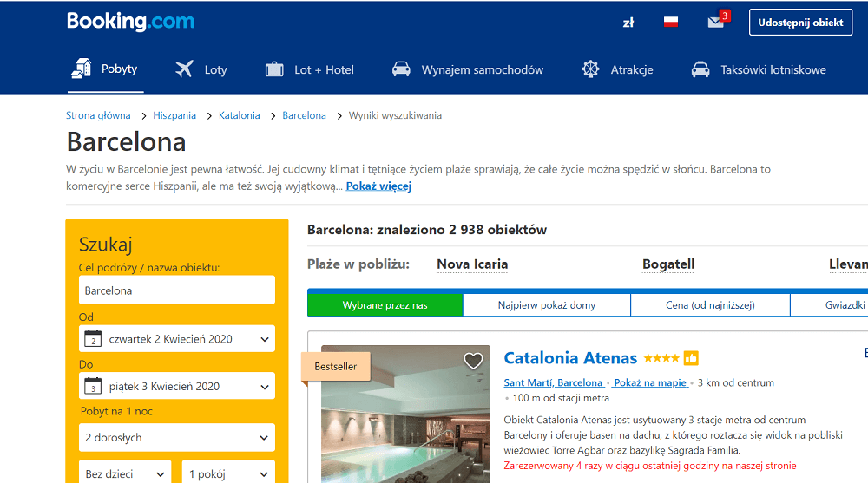Open the Catalonia Atenas hotel title
The width and height of the screenshot is (868, 483).
pos(570,358)
